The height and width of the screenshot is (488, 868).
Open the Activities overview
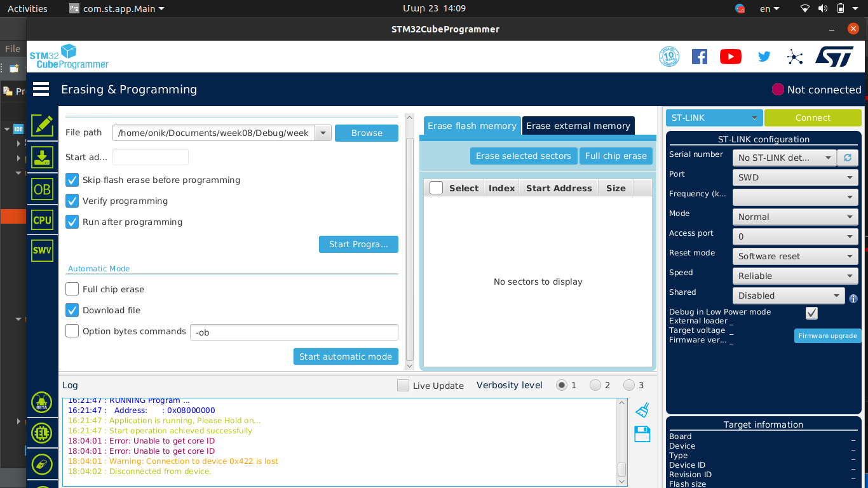click(x=27, y=9)
